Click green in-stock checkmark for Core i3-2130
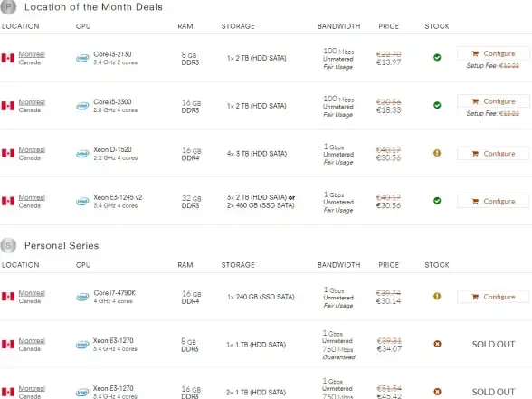 click(x=437, y=57)
